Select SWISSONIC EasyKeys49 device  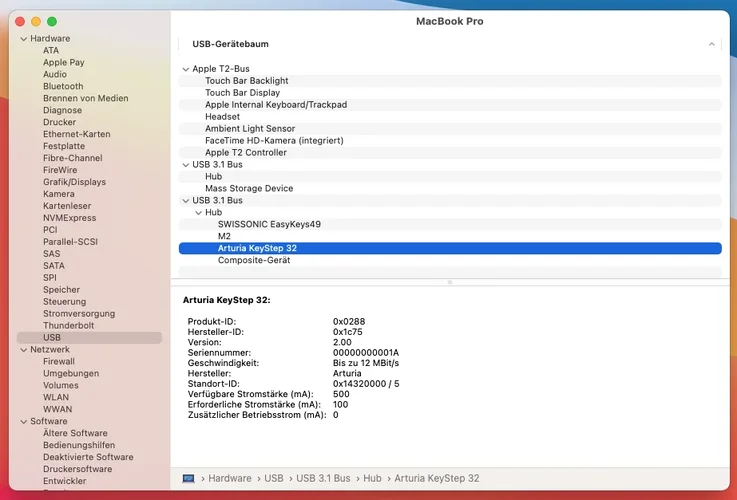pos(269,225)
